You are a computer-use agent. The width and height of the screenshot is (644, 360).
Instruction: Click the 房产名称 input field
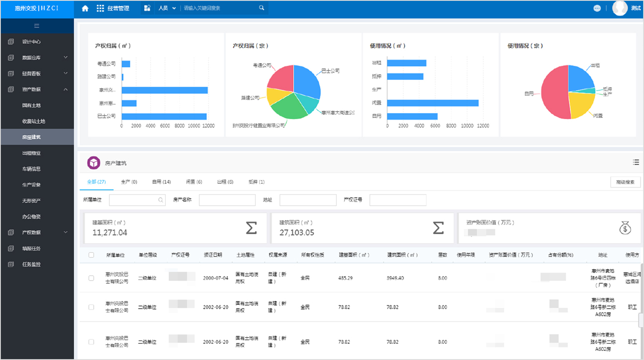point(227,200)
